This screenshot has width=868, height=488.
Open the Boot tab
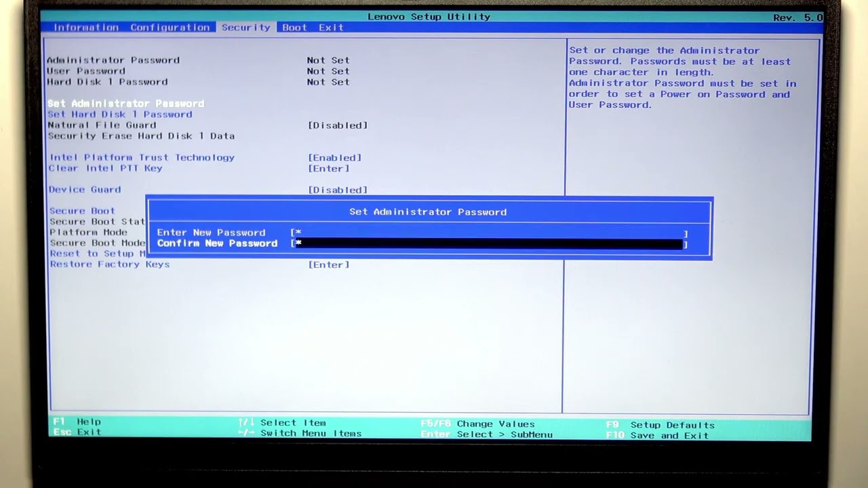coord(295,27)
